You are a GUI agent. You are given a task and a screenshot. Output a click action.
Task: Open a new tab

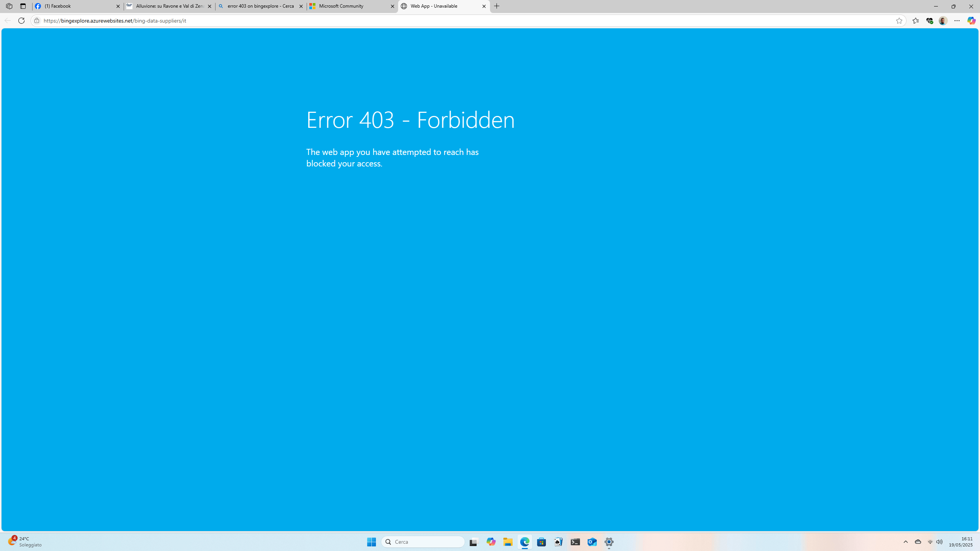point(497,6)
